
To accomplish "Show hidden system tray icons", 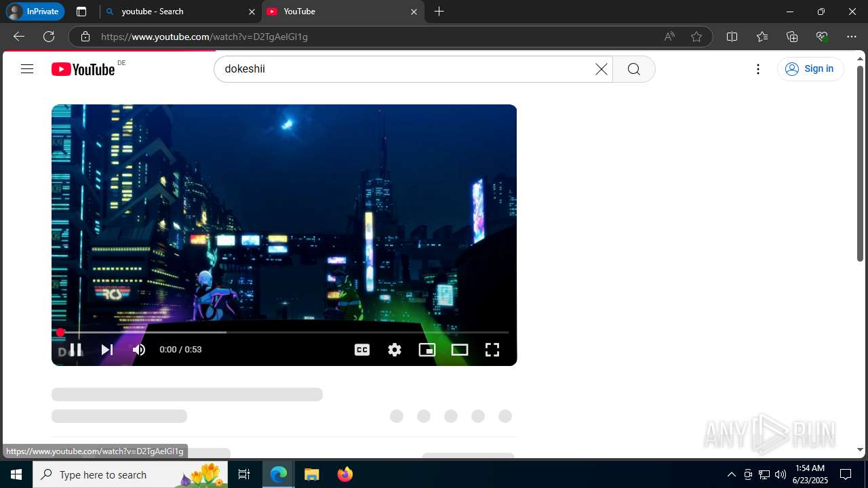I will pyautogui.click(x=731, y=474).
